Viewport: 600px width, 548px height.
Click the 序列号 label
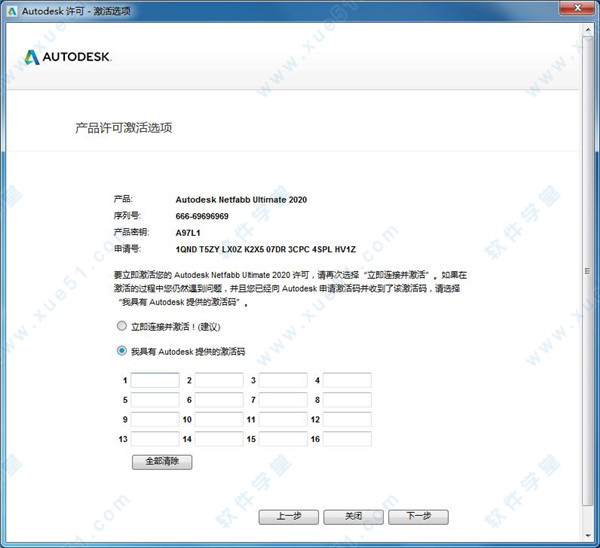127,215
